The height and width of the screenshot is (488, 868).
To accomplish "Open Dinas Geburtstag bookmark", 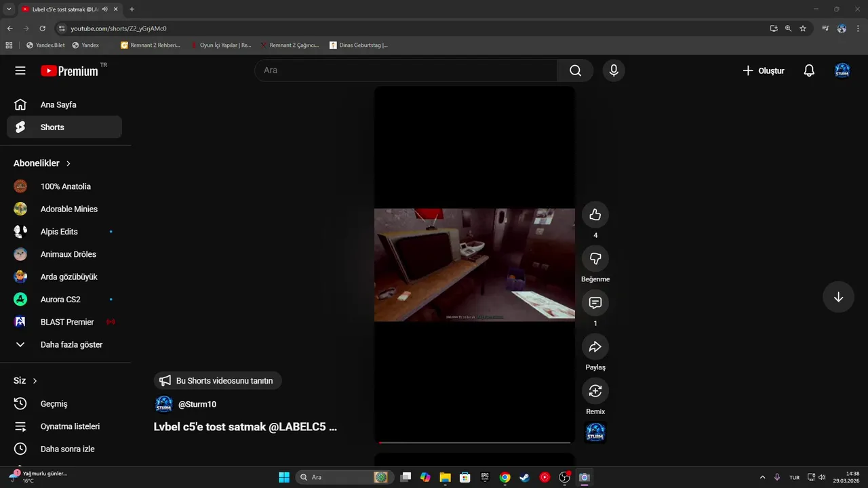I will pyautogui.click(x=358, y=45).
